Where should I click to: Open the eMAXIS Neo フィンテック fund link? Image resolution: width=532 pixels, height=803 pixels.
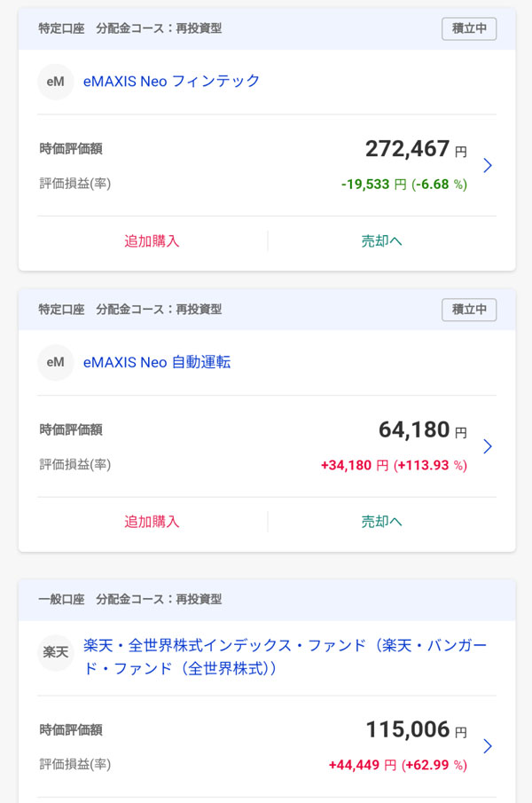click(171, 82)
